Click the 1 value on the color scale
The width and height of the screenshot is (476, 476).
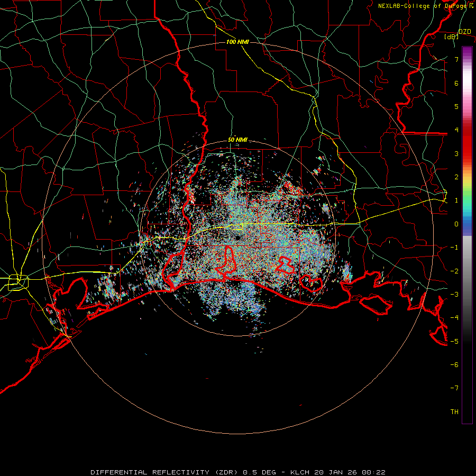coord(456,200)
